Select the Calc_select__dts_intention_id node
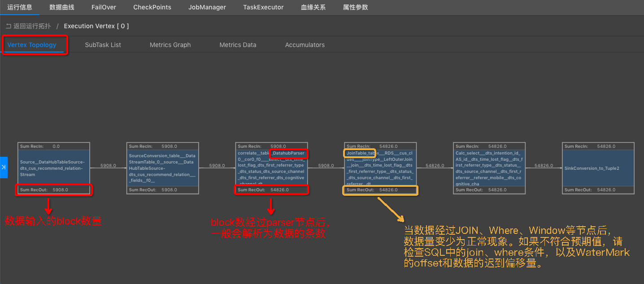Screen dimensions: 644x284 [490, 168]
